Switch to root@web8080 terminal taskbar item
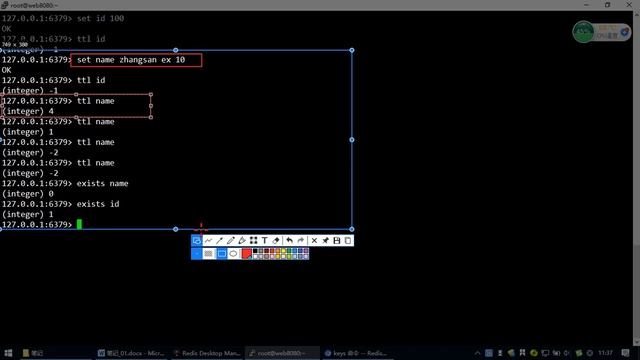640x360 pixels. (x=282, y=353)
